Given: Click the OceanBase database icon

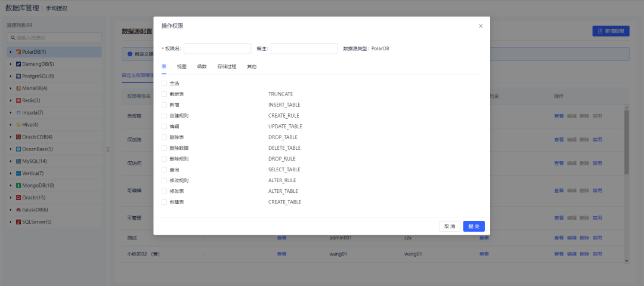Looking at the screenshot, I should click(18, 149).
